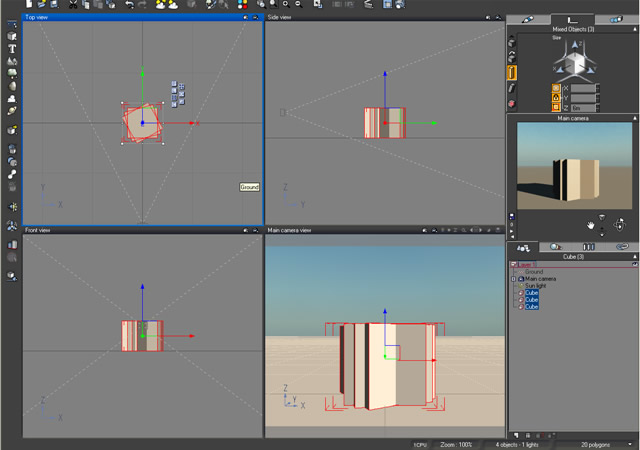Viewport: 640px width, 450px height.
Task: Add a primitive cube from left toolbar
Action: (12, 35)
